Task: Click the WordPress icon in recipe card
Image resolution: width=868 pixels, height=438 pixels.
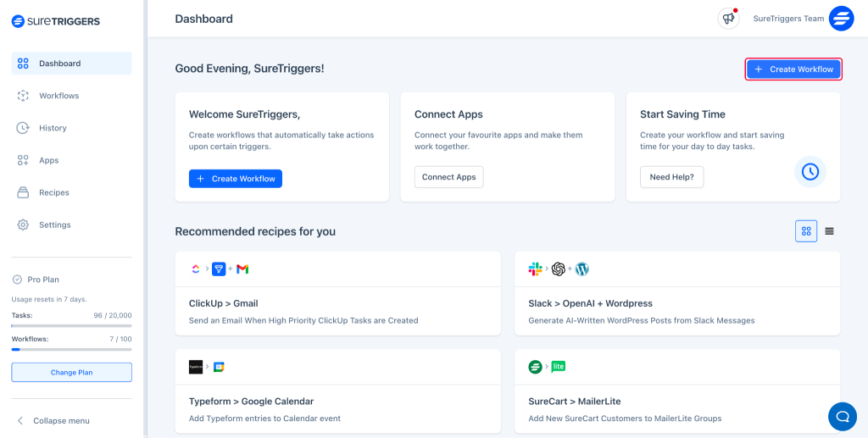Action: click(x=581, y=269)
